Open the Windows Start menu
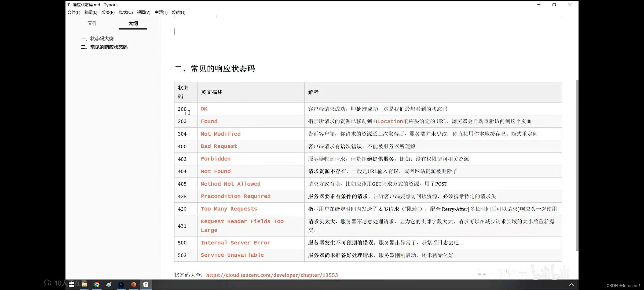Viewport: 644px width, 290px height. [x=71, y=285]
